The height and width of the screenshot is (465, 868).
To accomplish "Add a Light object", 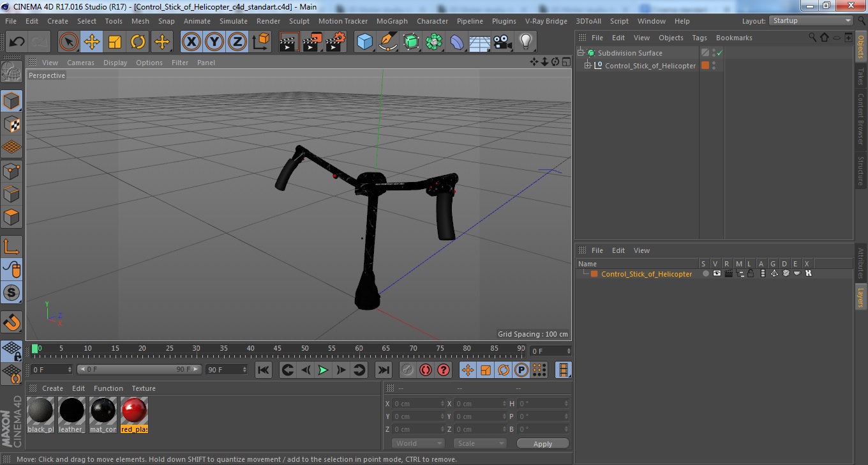I will [x=525, y=42].
